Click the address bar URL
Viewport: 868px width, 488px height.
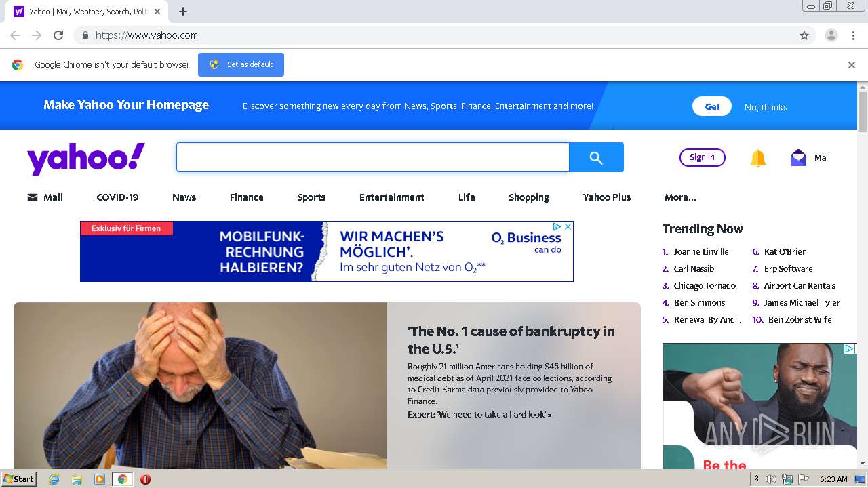146,35
